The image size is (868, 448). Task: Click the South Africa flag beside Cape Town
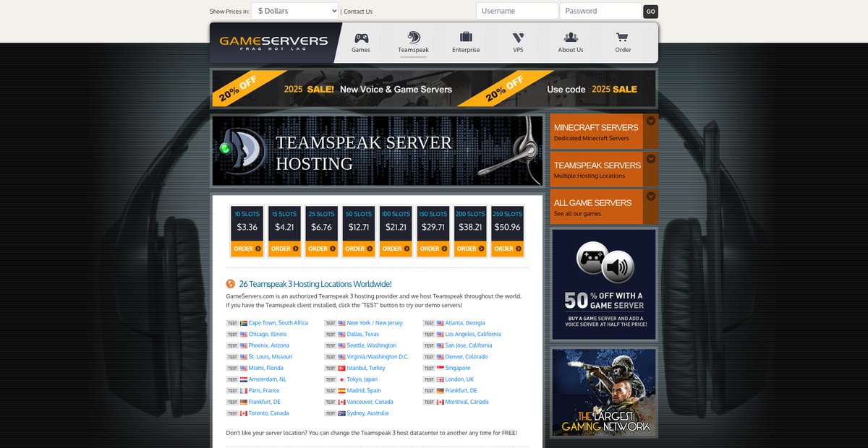pos(244,323)
